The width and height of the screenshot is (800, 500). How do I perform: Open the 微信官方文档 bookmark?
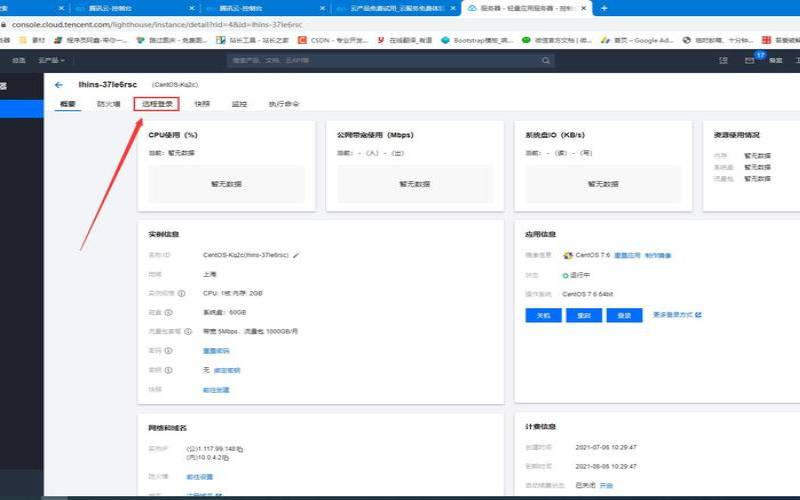(x=557, y=40)
